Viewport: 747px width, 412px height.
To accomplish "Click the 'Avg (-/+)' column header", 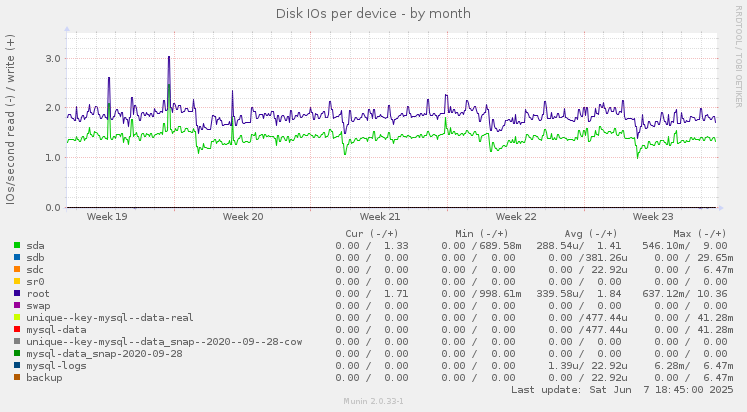I will (591, 233).
